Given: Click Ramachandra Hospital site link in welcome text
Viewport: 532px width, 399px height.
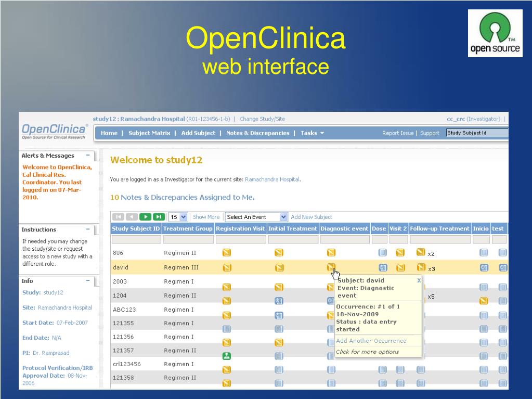Looking at the screenshot, I should tap(273, 179).
